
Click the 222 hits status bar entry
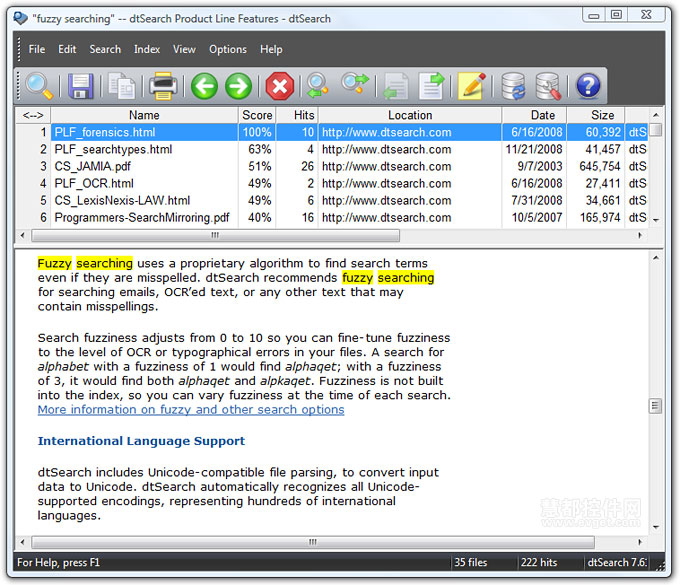tap(539, 562)
